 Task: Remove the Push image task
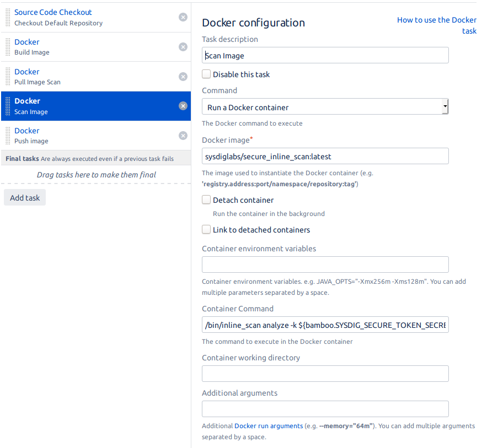[x=183, y=136]
